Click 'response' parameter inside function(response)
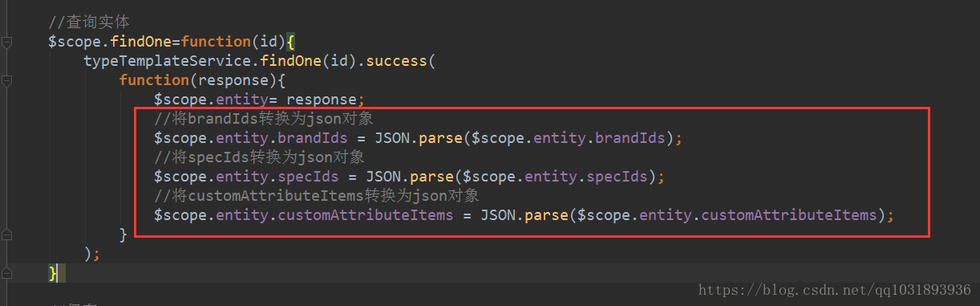 tap(233, 80)
